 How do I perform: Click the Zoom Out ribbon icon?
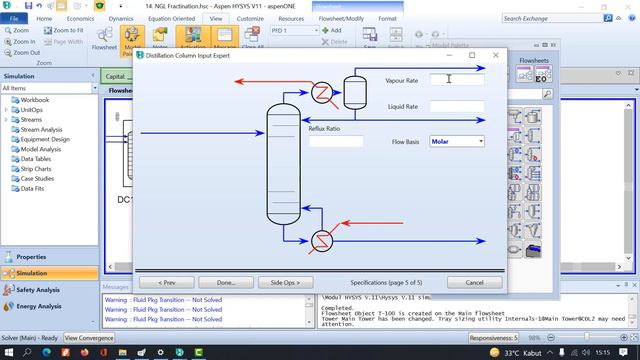point(8,53)
